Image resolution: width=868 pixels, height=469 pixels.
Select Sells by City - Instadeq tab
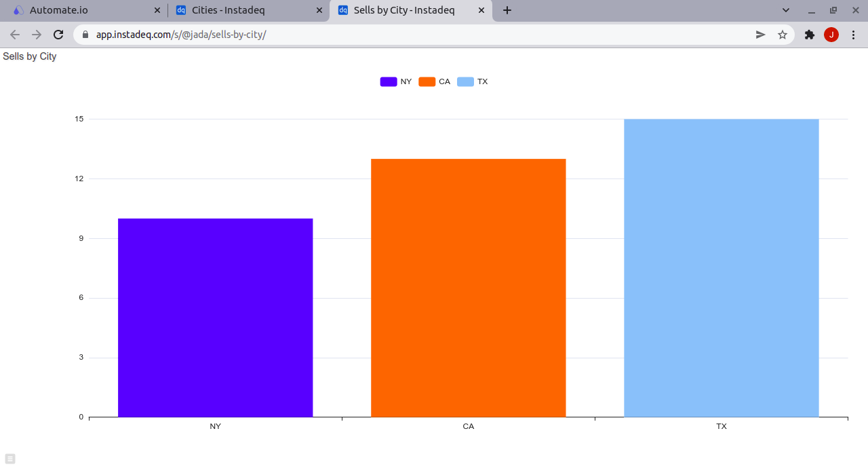(x=410, y=10)
